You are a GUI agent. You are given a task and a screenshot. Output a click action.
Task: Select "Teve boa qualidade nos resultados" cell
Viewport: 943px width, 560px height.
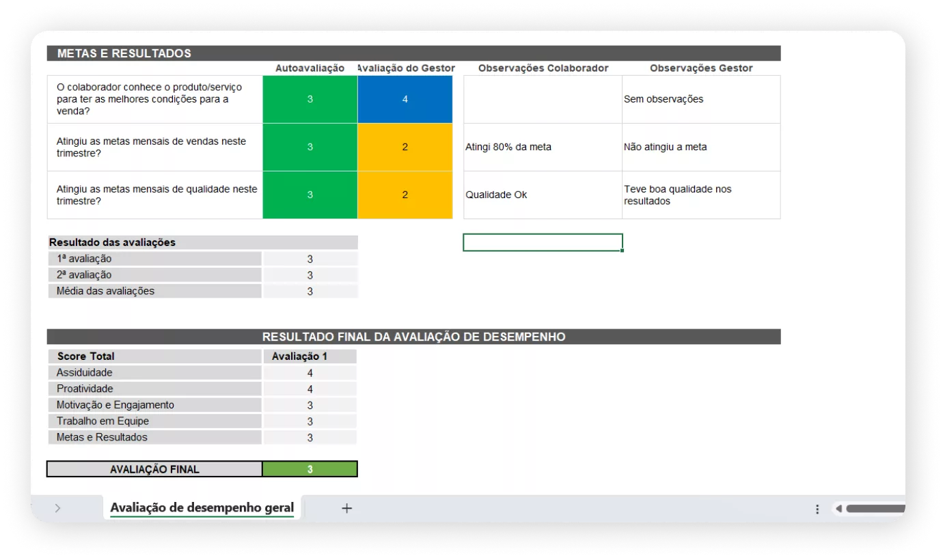click(x=700, y=195)
